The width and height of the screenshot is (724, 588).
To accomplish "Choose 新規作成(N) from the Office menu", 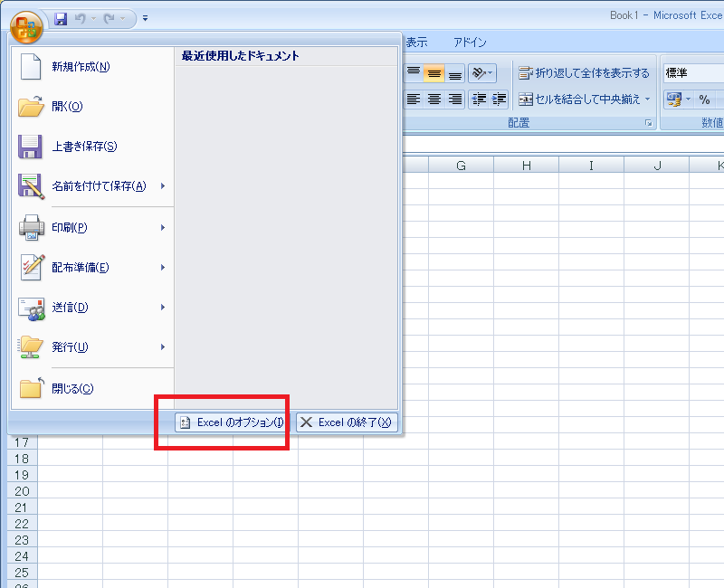I will click(92, 67).
